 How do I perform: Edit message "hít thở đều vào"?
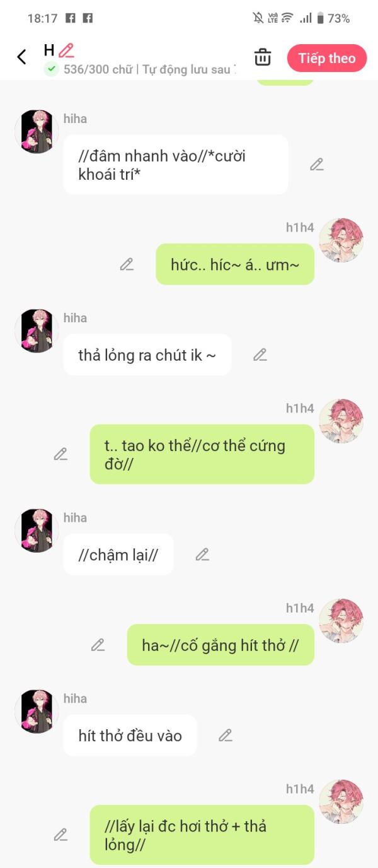[x=226, y=736]
